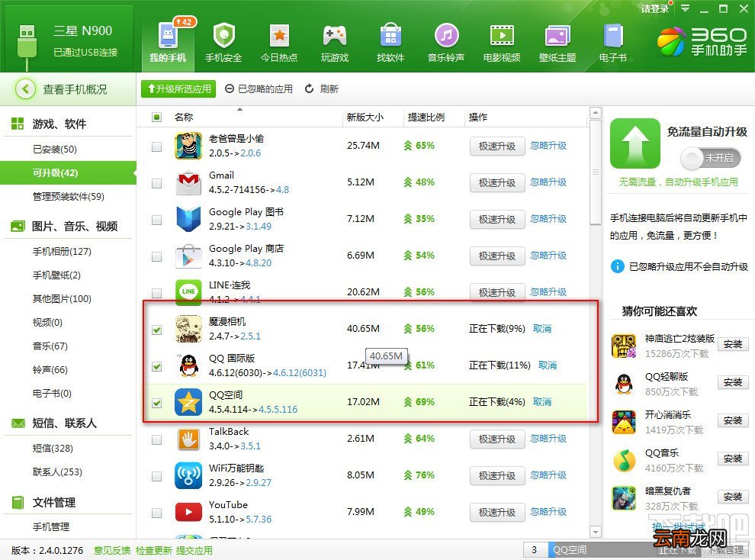The width and height of the screenshot is (755, 560).
Task: Toggle the select-all checkbox beside 名称
Action: point(156,117)
